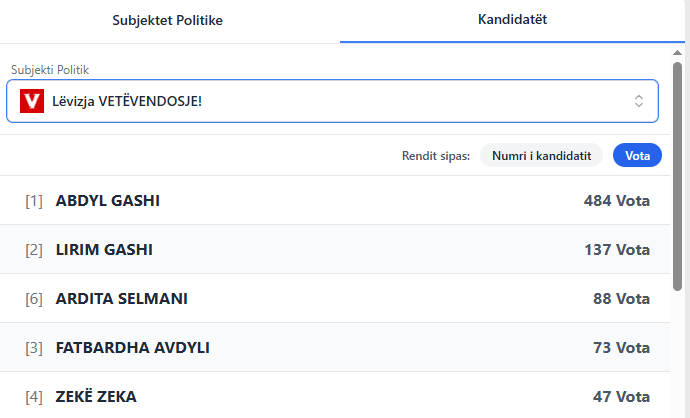Choose the ZEKË ZEKA candidate row
The image size is (690, 418).
click(x=96, y=396)
